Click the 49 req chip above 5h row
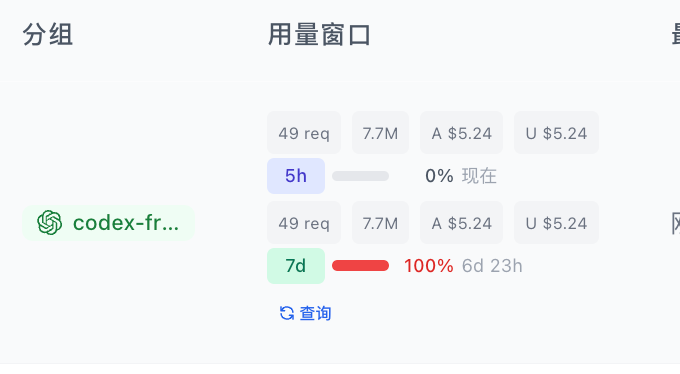 coord(304,133)
